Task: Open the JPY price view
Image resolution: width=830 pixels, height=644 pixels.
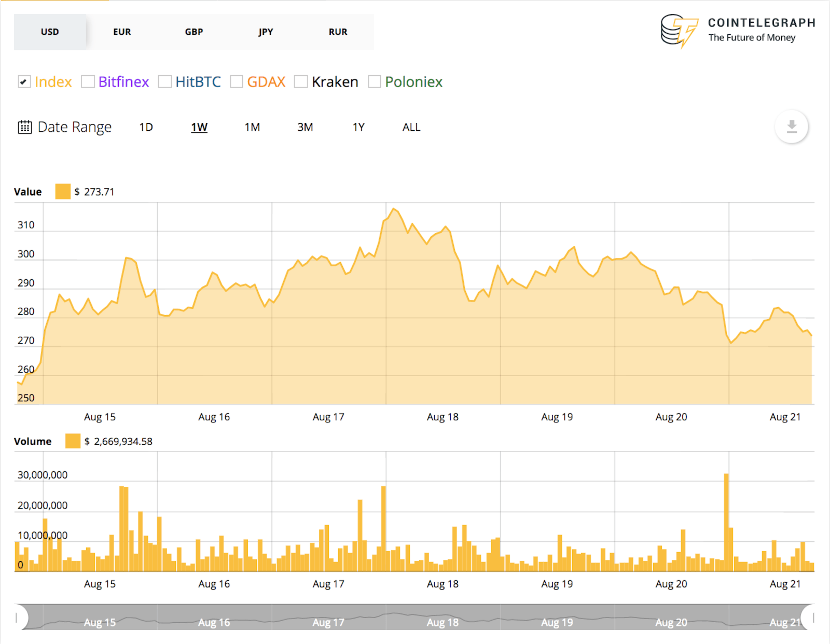Action: 266,32
